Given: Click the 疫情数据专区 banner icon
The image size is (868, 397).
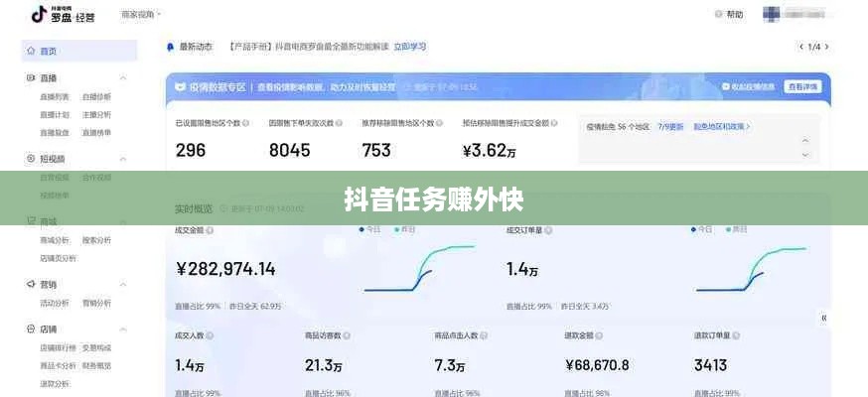Looking at the screenshot, I should [x=181, y=87].
